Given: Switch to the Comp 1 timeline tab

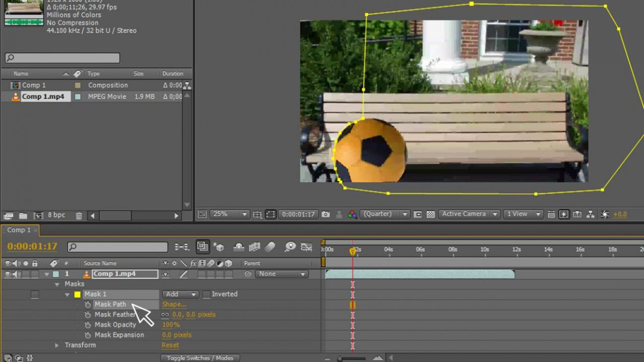Looking at the screenshot, I should pyautogui.click(x=20, y=230).
